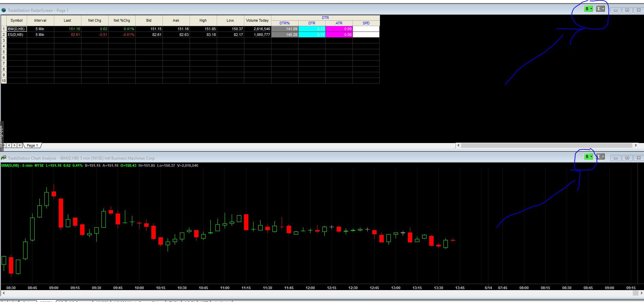Click the High column header
The height and width of the screenshot is (302, 644).
click(203, 20)
